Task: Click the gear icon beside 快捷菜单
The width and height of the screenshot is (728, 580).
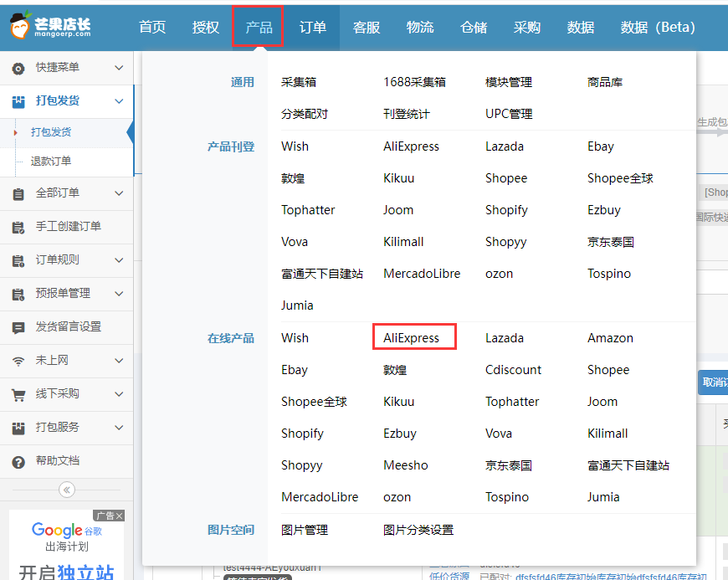Action: point(18,69)
